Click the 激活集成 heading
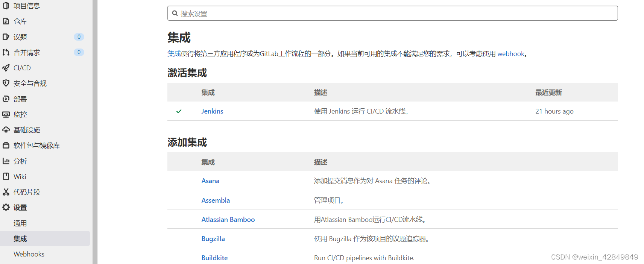The height and width of the screenshot is (264, 644). (x=187, y=73)
